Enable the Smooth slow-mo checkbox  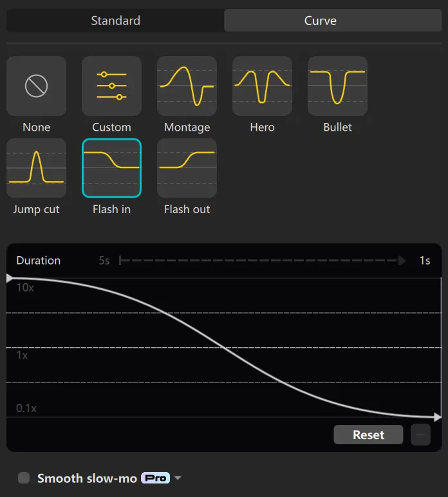tap(24, 478)
